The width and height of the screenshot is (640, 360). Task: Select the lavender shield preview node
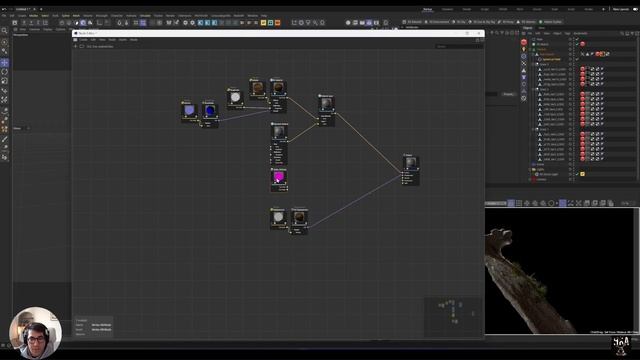pos(189,110)
